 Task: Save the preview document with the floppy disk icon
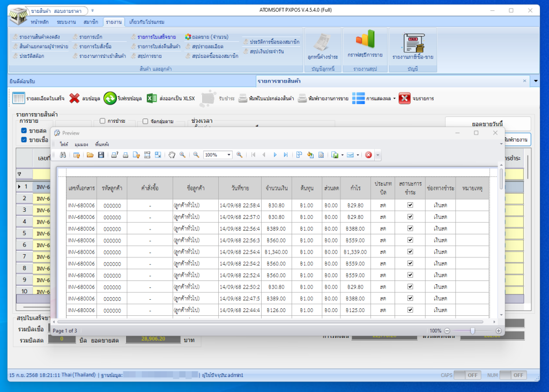pos(101,155)
